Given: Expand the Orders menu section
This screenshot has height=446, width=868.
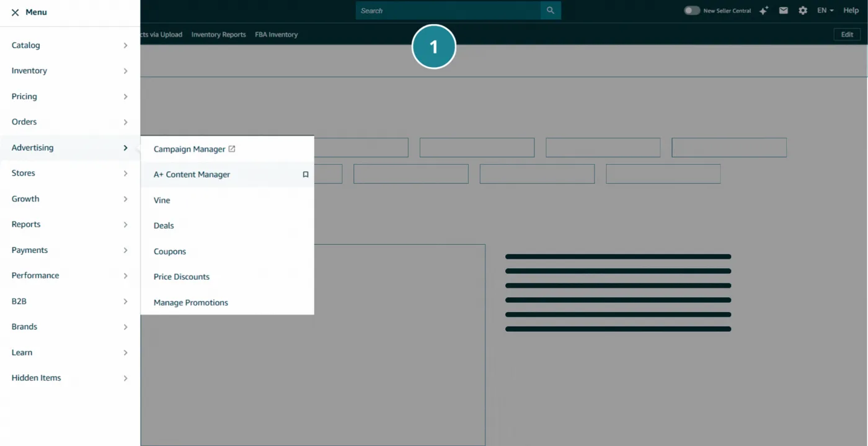Looking at the screenshot, I should pyautogui.click(x=70, y=122).
